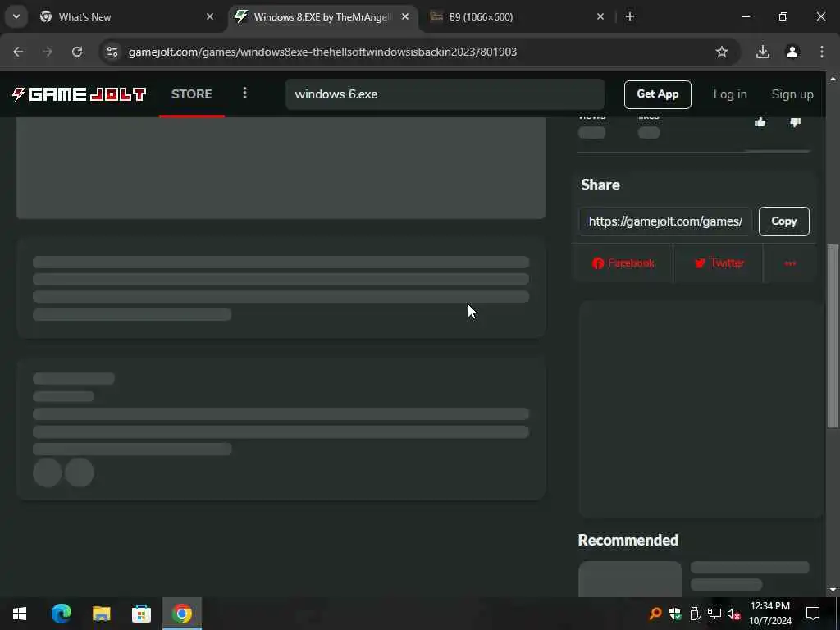The width and height of the screenshot is (840, 630).
Task: Open the Sign up link
Action: pyautogui.click(x=792, y=94)
